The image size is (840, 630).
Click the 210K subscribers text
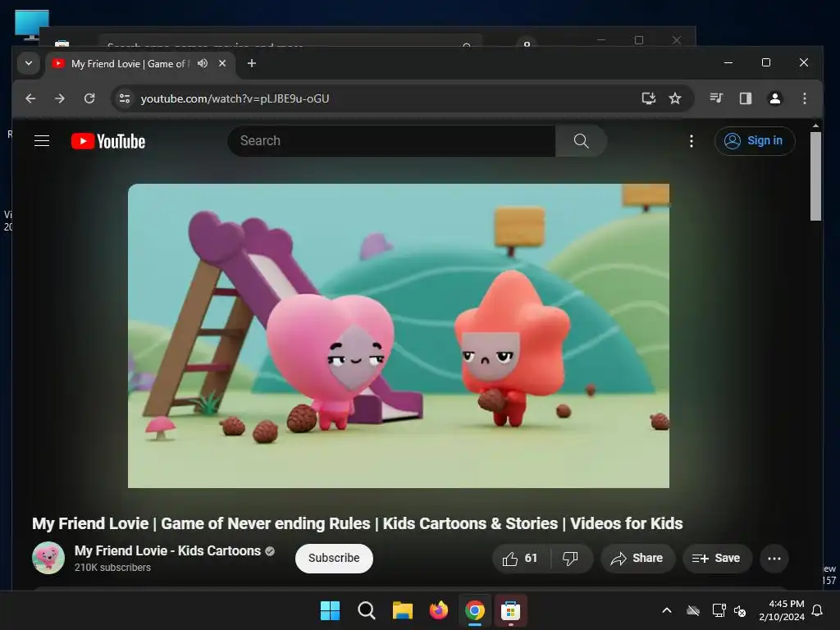pos(112,568)
